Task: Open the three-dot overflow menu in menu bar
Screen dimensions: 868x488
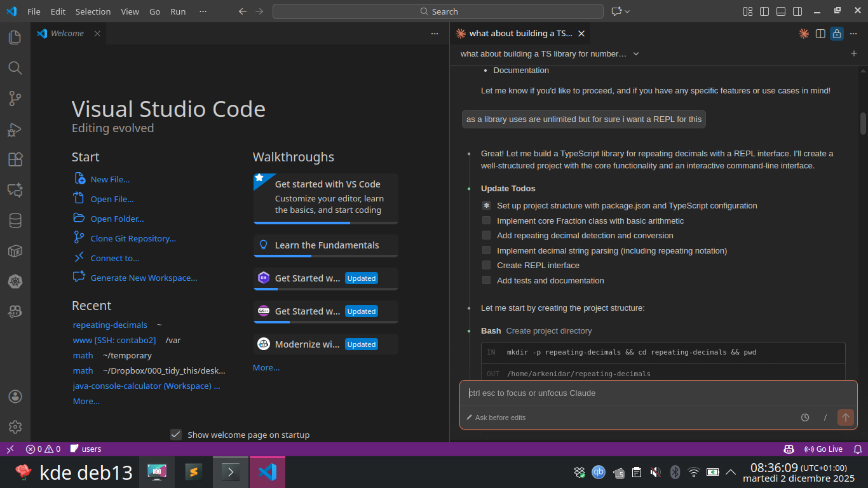Action: click(x=203, y=11)
